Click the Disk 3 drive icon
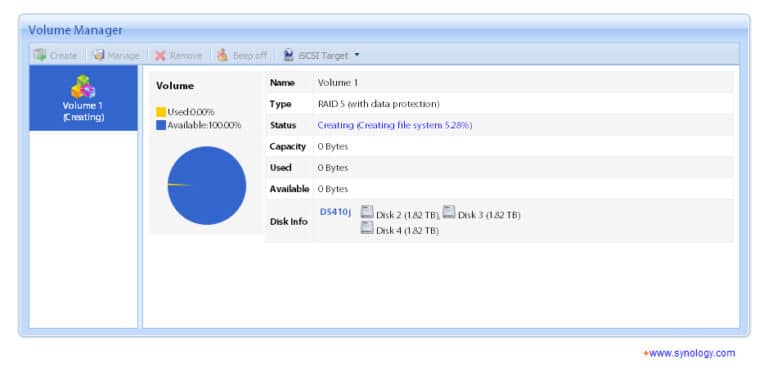Screen dimensions: 768x372 pos(449,212)
